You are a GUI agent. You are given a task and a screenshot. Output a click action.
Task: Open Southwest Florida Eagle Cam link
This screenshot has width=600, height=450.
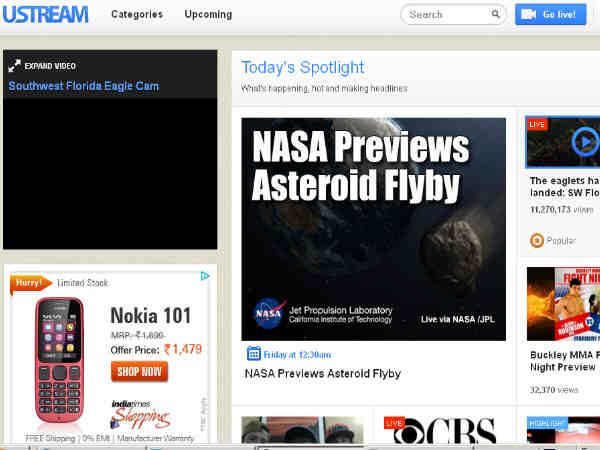[83, 86]
